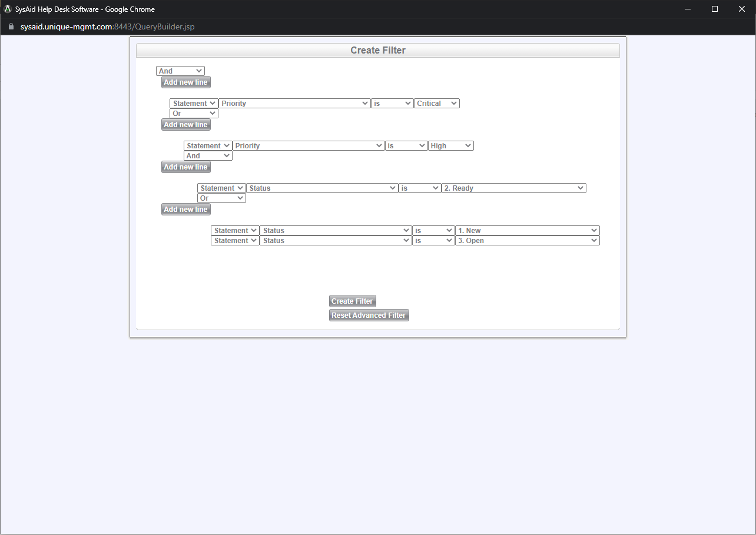The height and width of the screenshot is (535, 756).
Task: Click Add new line below nested And
Action: pos(185,167)
